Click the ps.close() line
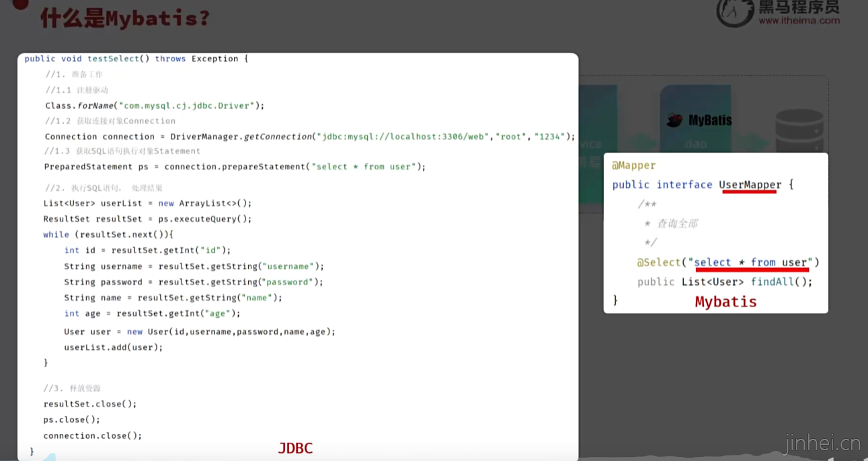This screenshot has width=868, height=461. [x=72, y=419]
